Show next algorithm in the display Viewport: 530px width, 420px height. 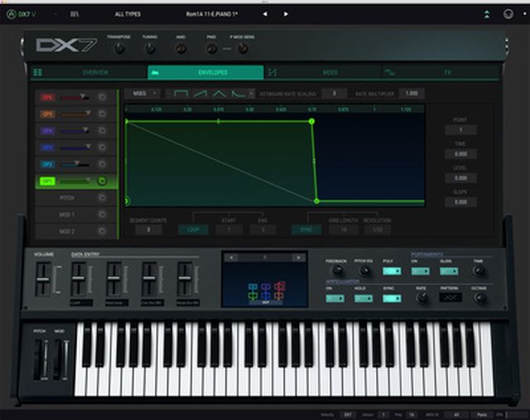298,258
